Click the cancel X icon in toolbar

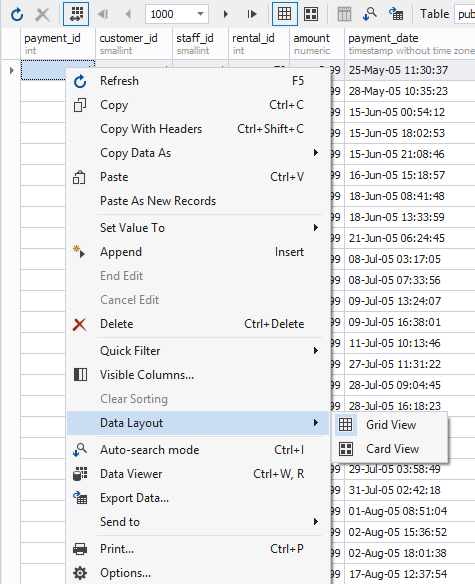click(x=42, y=14)
